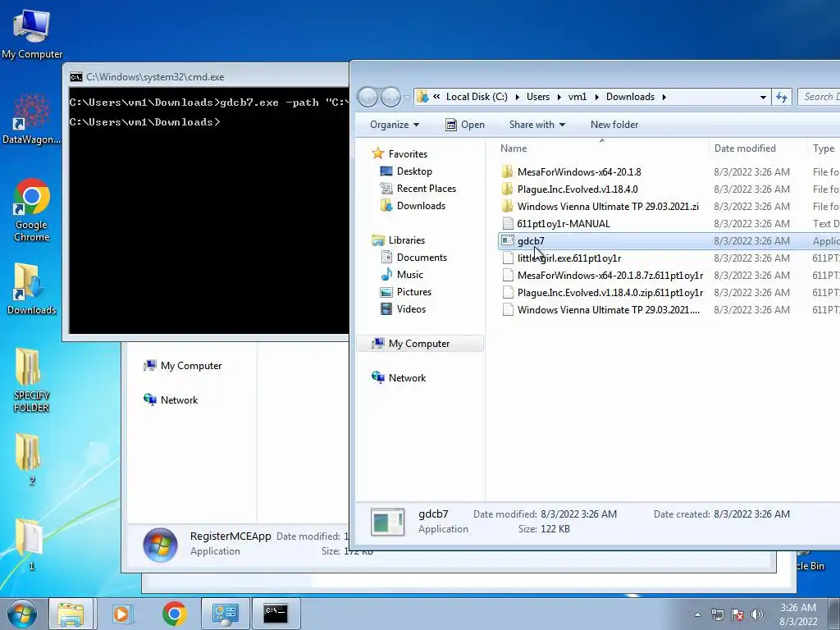This screenshot has width=840, height=630.
Task: Select the little girl.exe.611pt1oy1r file
Action: click(x=569, y=258)
